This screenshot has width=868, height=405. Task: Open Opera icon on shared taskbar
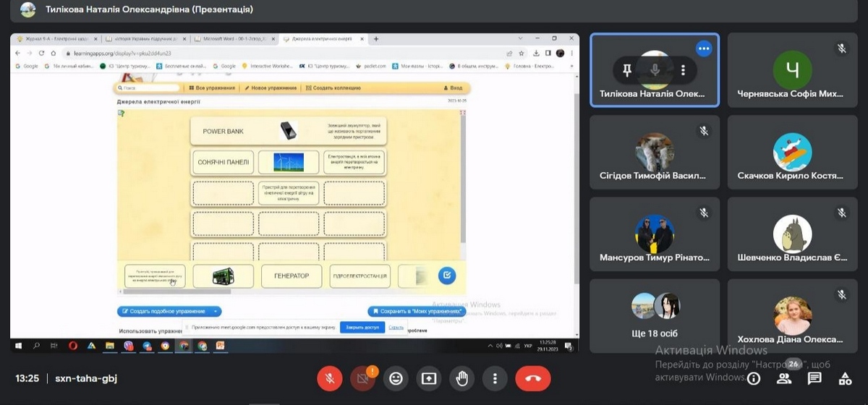tap(73, 346)
